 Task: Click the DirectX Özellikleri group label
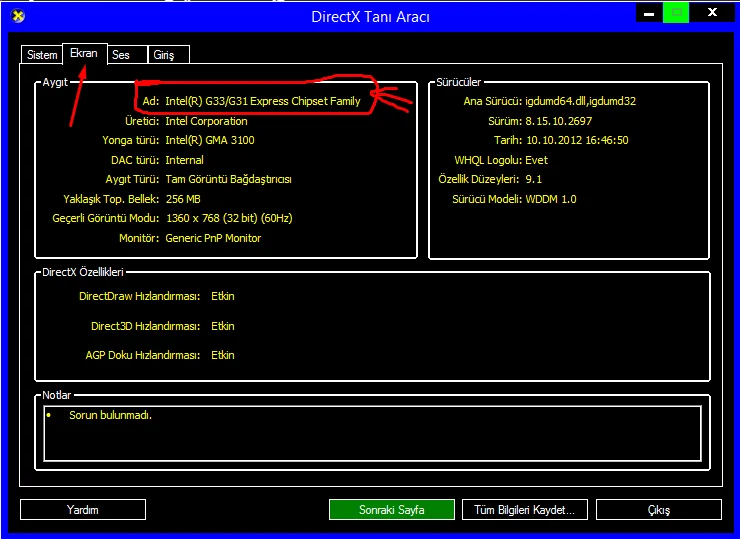[83, 272]
